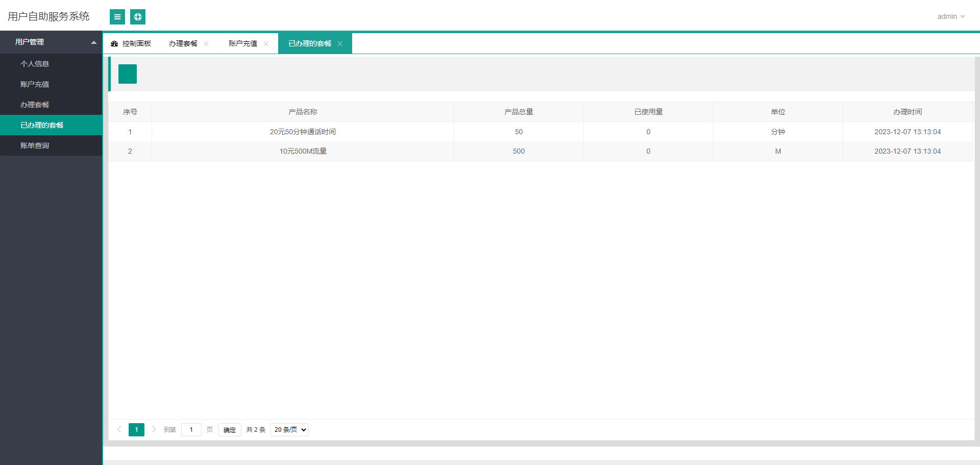This screenshot has width=980, height=465.
Task: Click the globe icon in the header
Action: (138, 17)
